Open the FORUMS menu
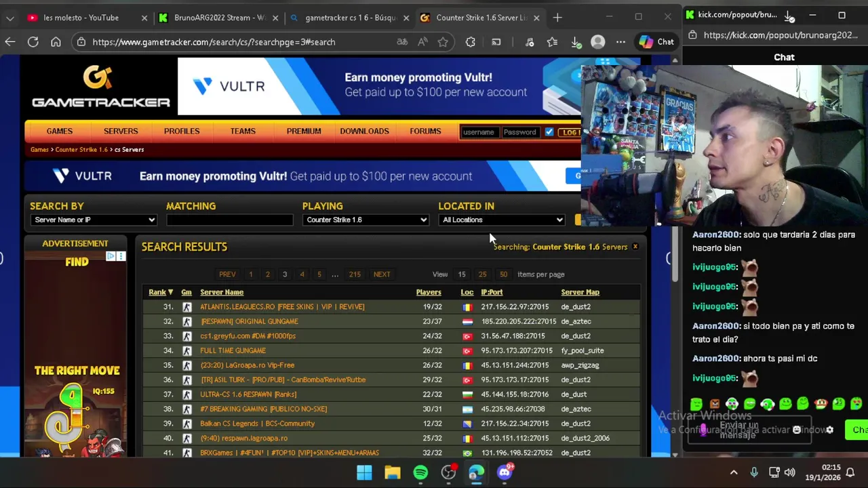This screenshot has height=488, width=868. (425, 131)
